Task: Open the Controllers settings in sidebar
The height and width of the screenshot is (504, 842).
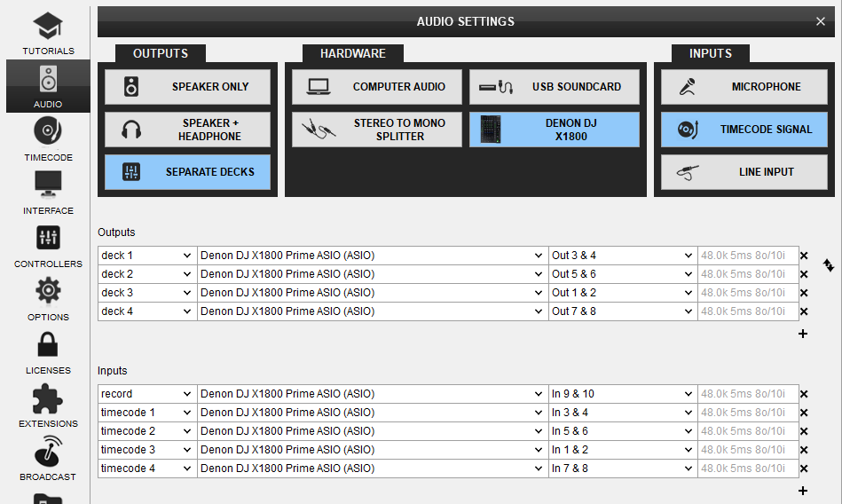Action: 48,246
